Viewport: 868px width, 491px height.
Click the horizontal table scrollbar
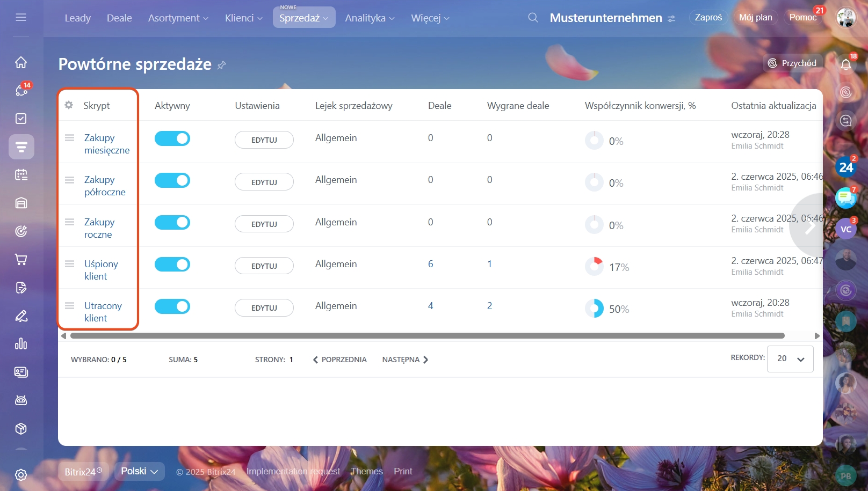point(428,336)
